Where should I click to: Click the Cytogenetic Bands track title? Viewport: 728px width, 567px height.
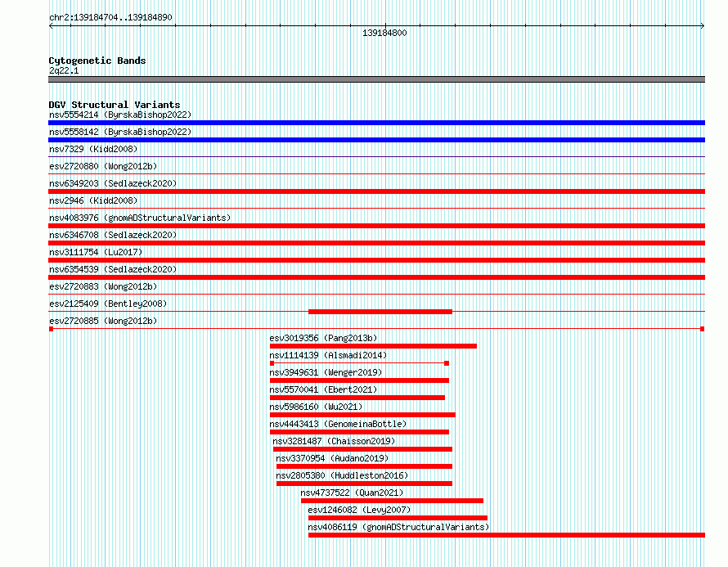pos(97,61)
